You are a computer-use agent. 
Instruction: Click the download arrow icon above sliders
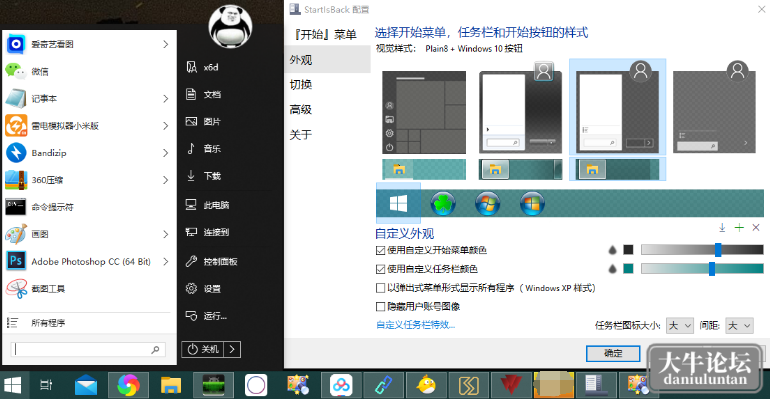[x=722, y=227]
